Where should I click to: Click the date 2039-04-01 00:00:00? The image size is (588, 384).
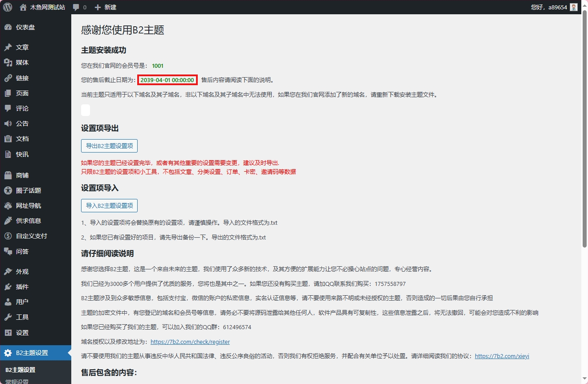pos(167,80)
